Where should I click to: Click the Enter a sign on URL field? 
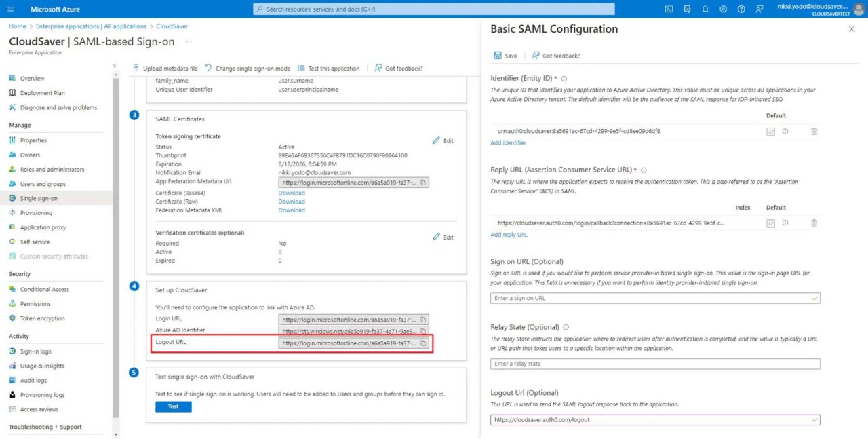(654, 298)
